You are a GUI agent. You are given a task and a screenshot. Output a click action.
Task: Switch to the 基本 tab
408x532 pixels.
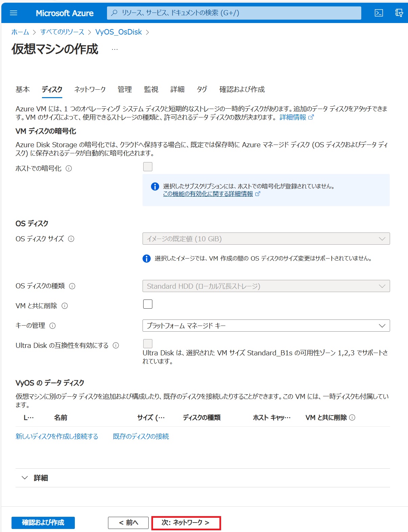point(23,89)
